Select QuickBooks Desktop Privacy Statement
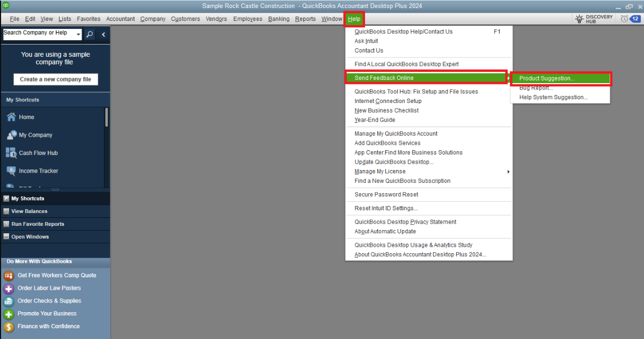The height and width of the screenshot is (339, 644). tap(429, 222)
